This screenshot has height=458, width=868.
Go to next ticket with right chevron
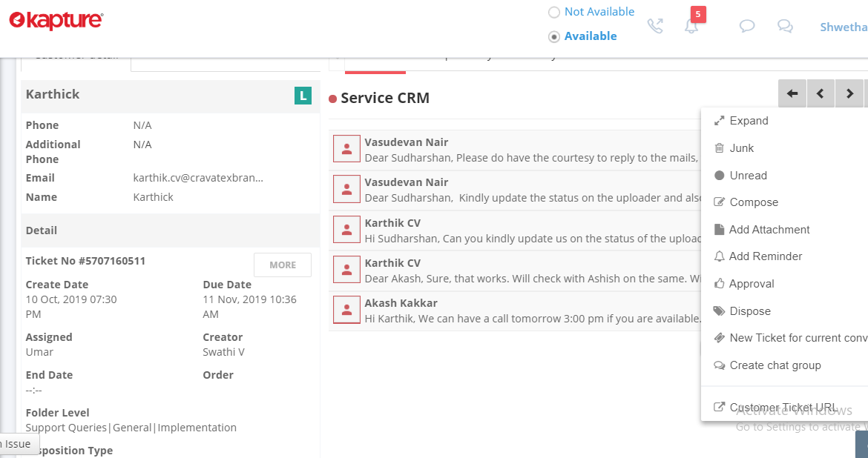coord(849,93)
